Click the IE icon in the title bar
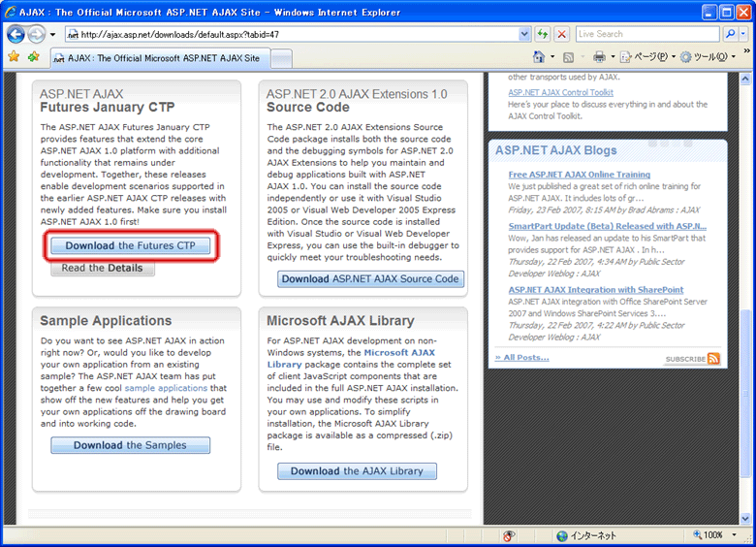Image resolution: width=756 pixels, height=547 pixels. coord(10,12)
